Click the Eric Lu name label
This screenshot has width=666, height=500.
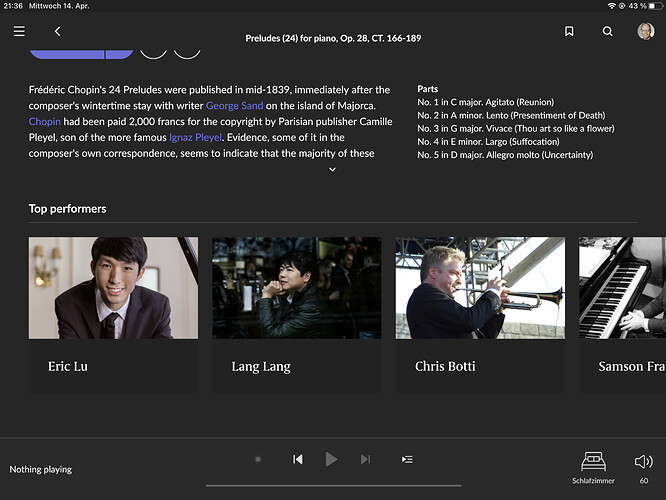click(x=68, y=366)
